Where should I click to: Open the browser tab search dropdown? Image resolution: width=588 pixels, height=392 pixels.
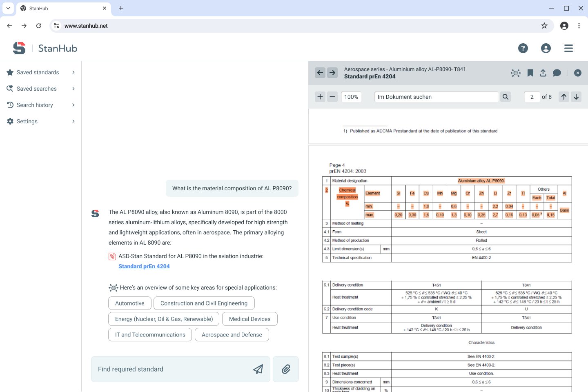(x=8, y=8)
